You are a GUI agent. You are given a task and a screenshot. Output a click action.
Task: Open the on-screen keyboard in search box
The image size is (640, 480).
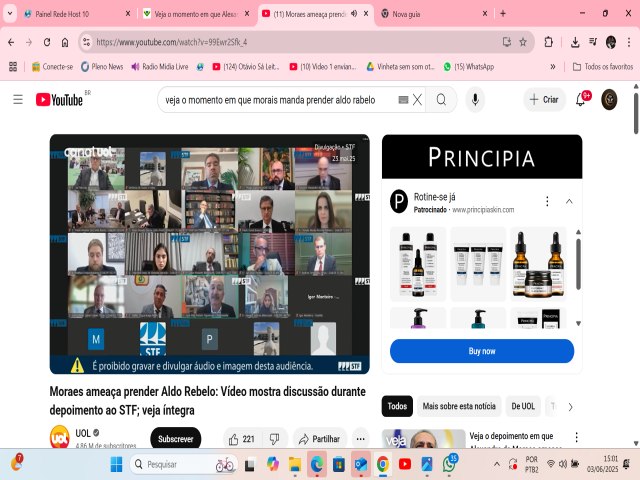click(403, 100)
